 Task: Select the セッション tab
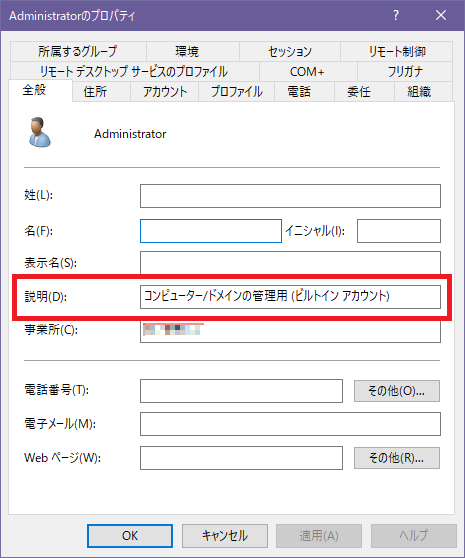coord(290,52)
